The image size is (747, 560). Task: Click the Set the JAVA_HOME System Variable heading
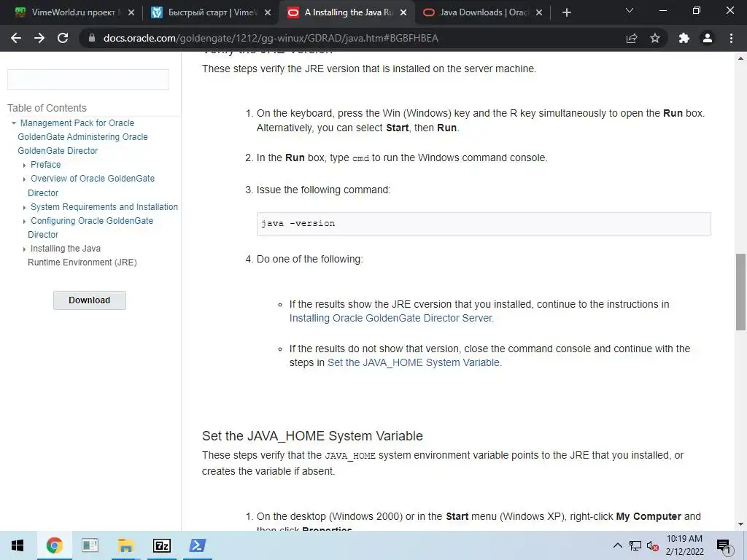coord(312,436)
